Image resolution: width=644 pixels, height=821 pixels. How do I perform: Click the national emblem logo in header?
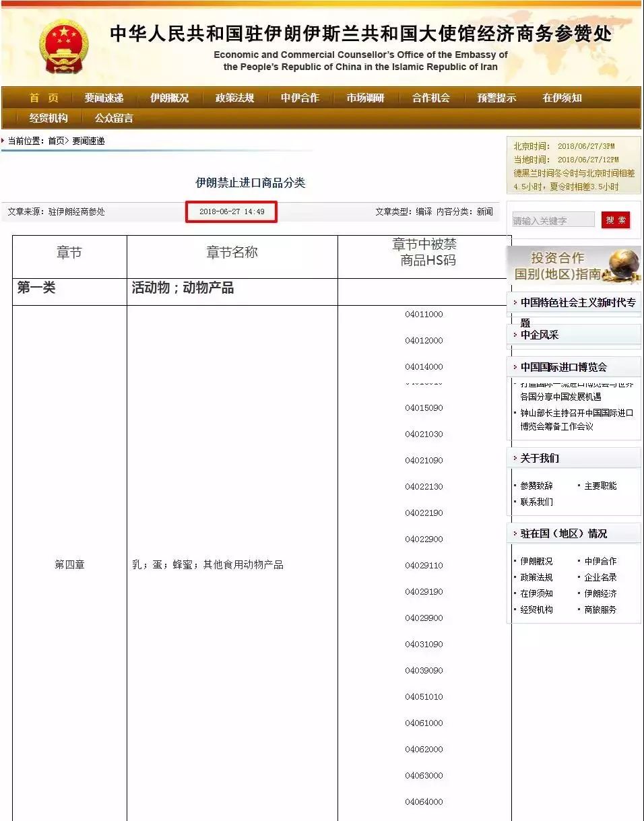[63, 47]
